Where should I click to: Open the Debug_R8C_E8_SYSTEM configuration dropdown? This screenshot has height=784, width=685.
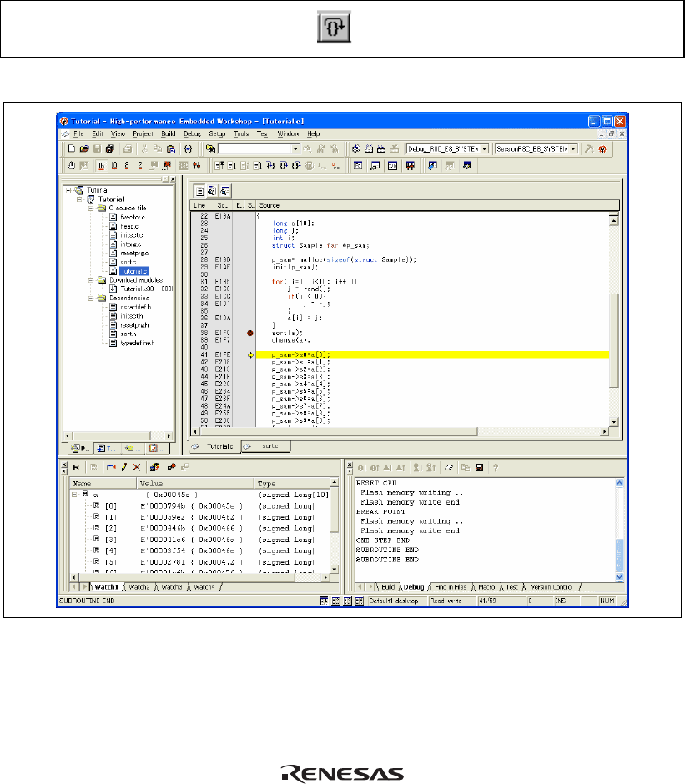coord(485,149)
